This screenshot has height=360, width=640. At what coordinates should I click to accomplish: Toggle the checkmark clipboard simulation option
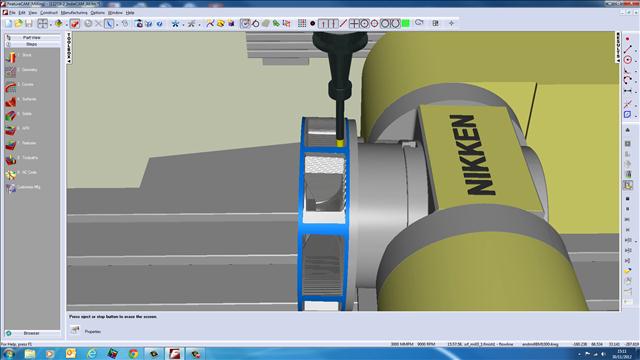(245, 24)
